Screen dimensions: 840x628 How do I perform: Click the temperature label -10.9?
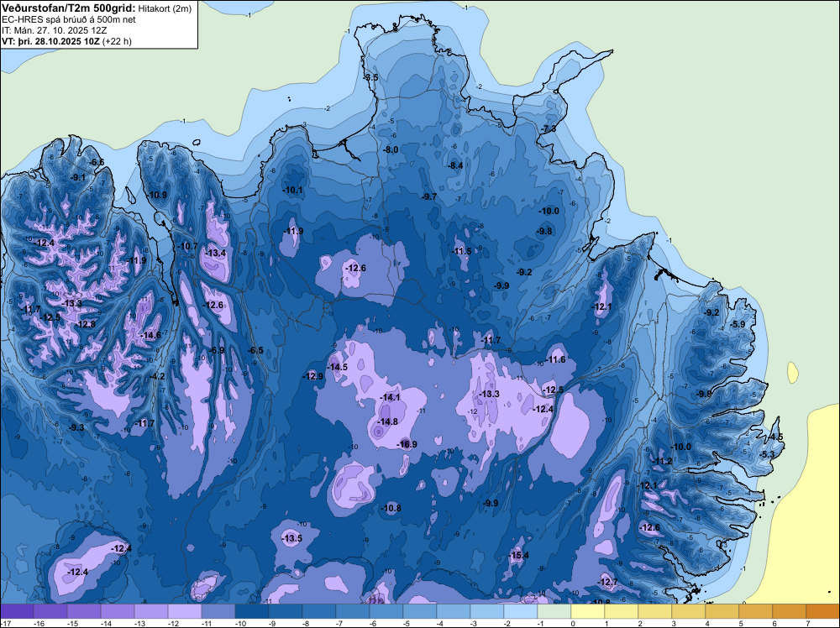click(x=157, y=195)
